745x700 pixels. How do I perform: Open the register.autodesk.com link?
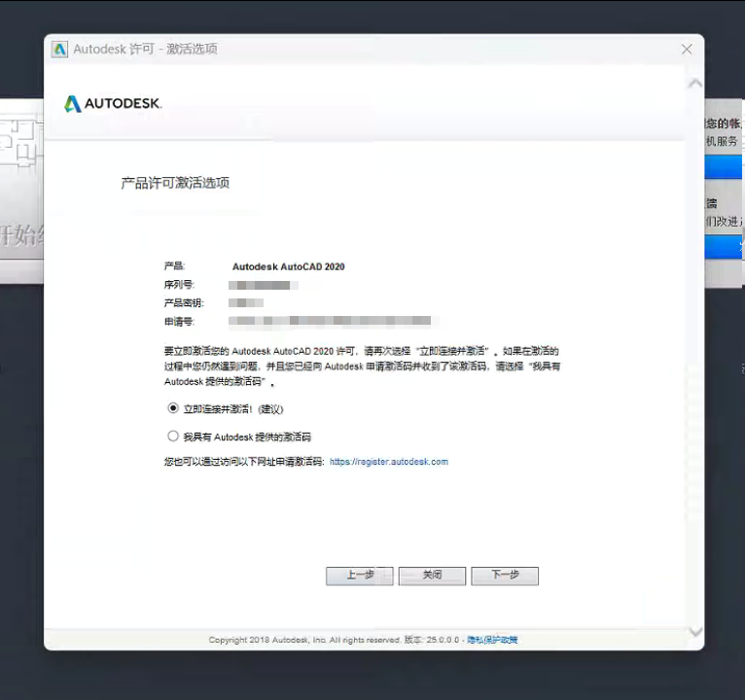click(389, 462)
